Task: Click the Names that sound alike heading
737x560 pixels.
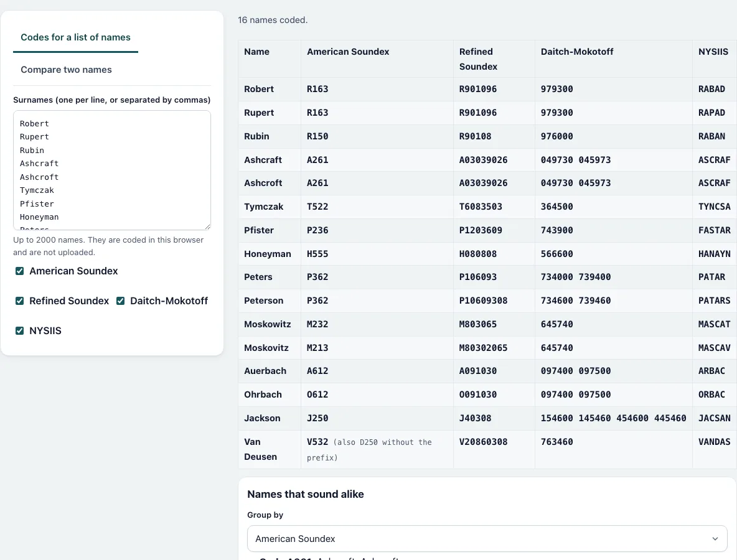Action: (306, 494)
